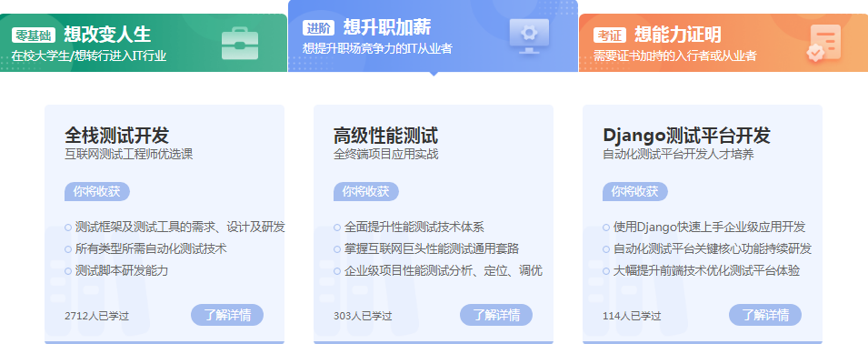Click 你将收获 label in Django card

(635, 192)
